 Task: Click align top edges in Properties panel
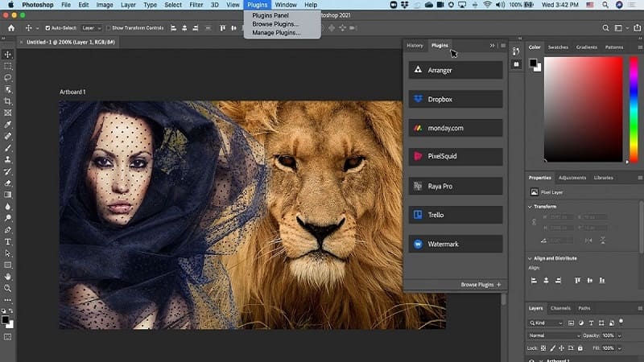[x=577, y=281]
